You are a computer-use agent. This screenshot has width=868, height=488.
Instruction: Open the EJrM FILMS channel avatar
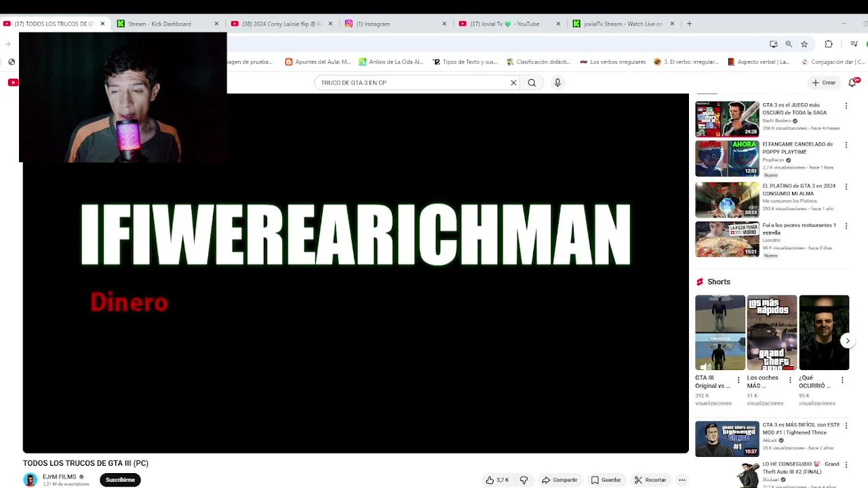(30, 480)
